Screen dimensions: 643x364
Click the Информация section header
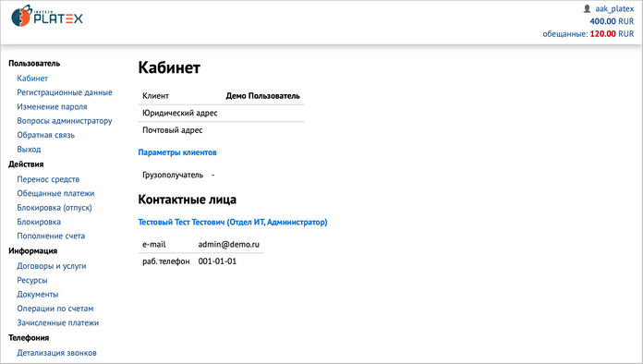(x=33, y=251)
